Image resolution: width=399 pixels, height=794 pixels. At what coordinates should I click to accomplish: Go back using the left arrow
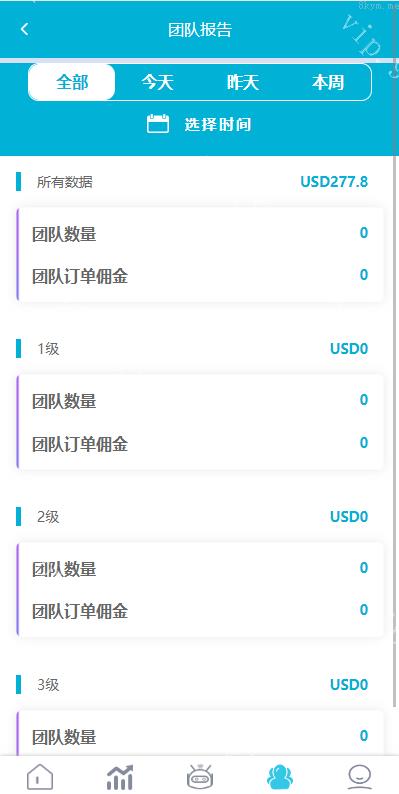(24, 29)
